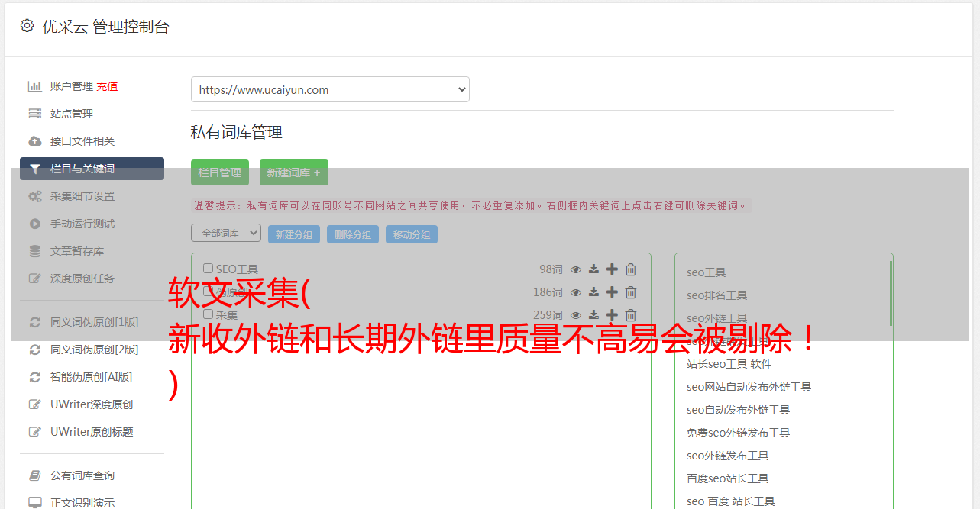Click the monitor icon for 正文识别演示
Screen dimensions: 980x509
(35, 503)
